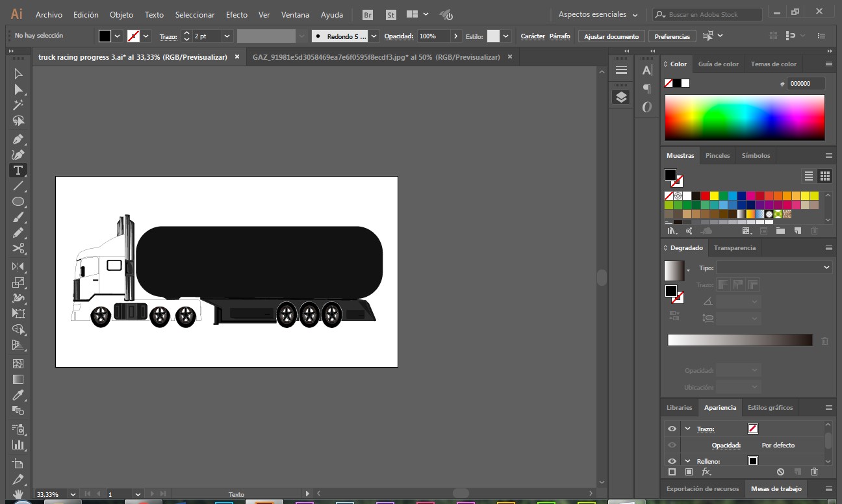
Task: Click the Preferencias button
Action: point(672,36)
